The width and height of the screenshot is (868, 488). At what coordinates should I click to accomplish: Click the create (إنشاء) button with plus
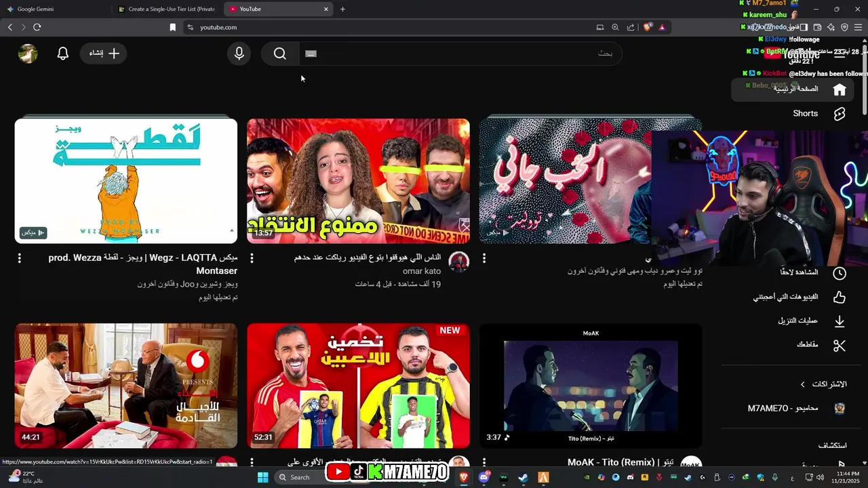click(104, 54)
